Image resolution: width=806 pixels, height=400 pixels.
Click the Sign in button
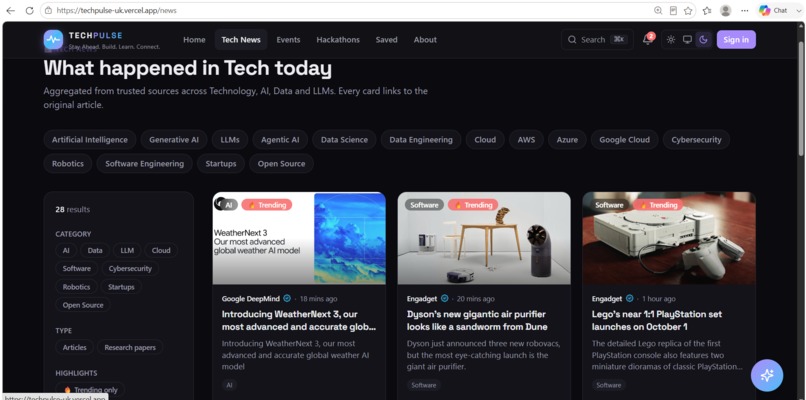pos(736,40)
